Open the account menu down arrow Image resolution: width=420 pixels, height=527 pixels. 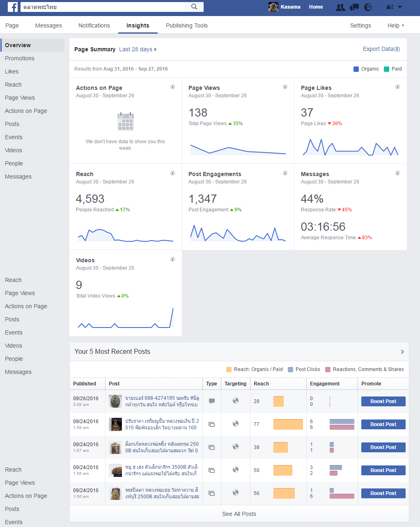click(400, 7)
